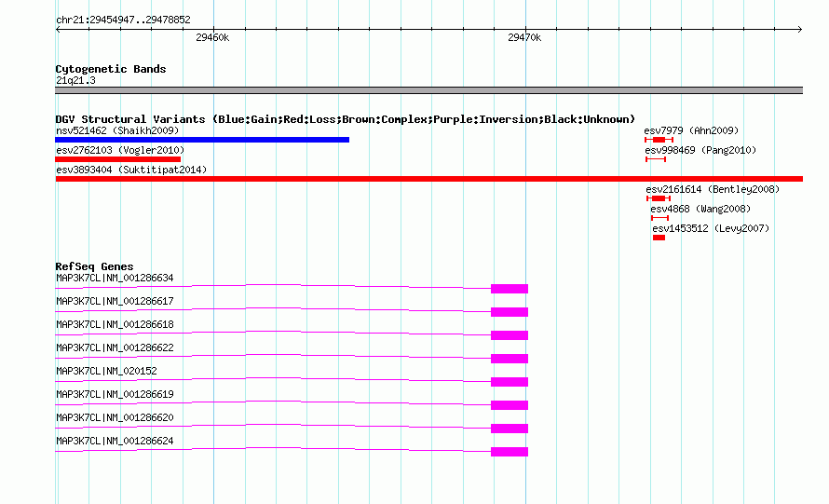Click the blue nsv521462 gain variant bar
The height and width of the screenshot is (504, 829).
click(202, 140)
